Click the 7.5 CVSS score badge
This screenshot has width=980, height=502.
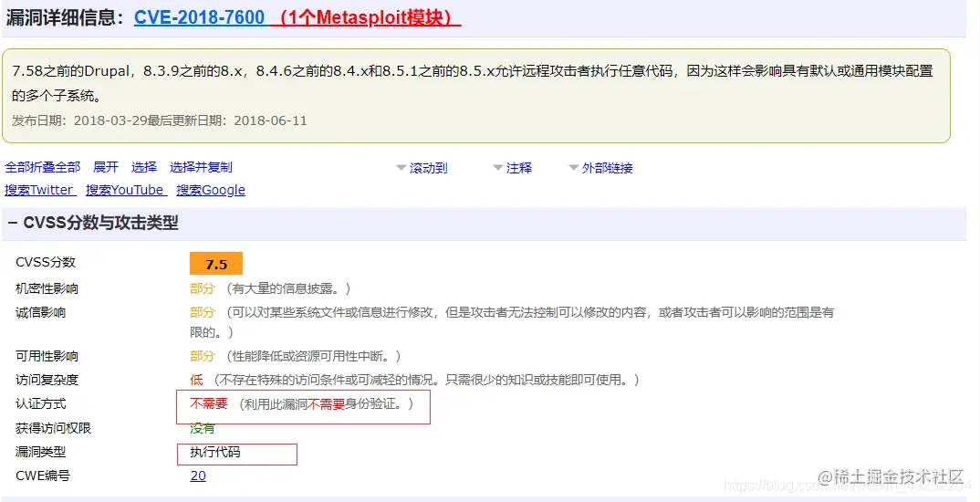(216, 264)
